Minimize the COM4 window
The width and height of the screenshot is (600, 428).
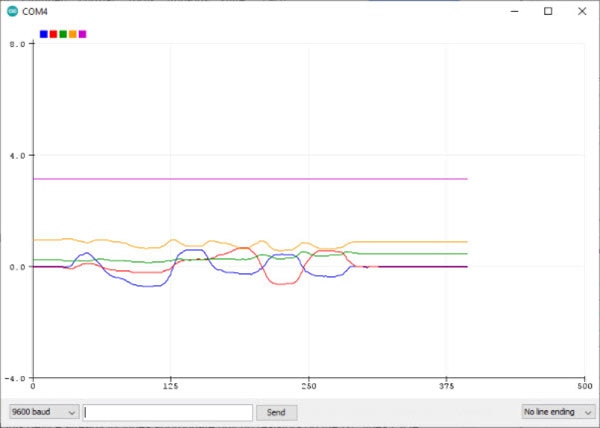tap(515, 11)
